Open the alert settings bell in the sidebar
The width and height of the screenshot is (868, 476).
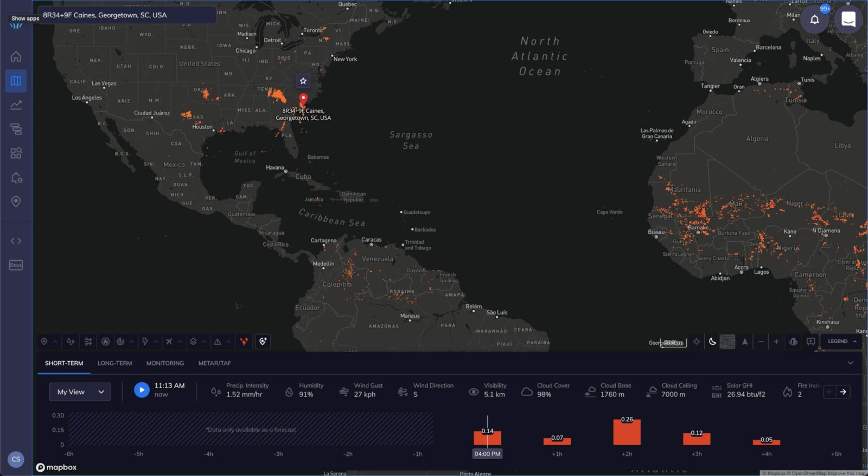tap(16, 178)
